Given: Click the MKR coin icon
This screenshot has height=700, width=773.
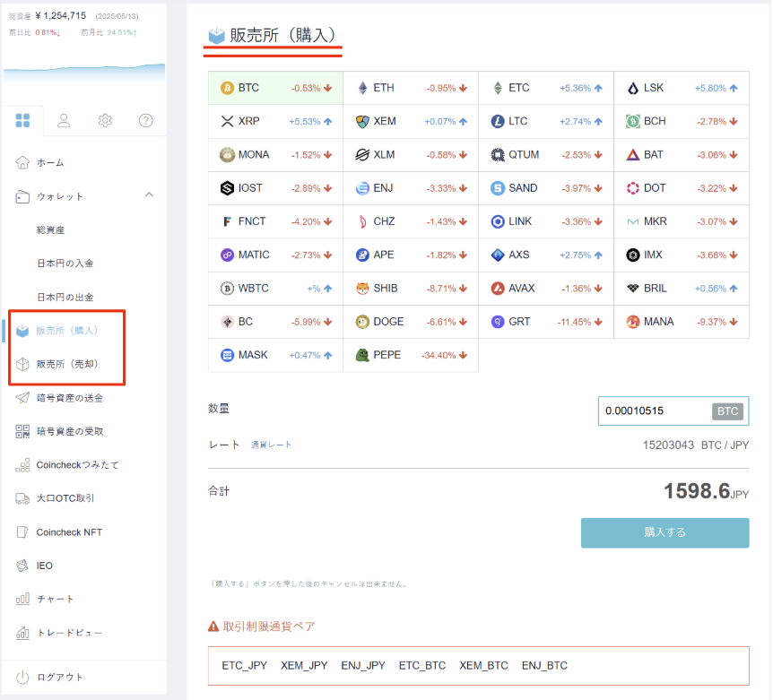Looking at the screenshot, I should (x=633, y=221).
